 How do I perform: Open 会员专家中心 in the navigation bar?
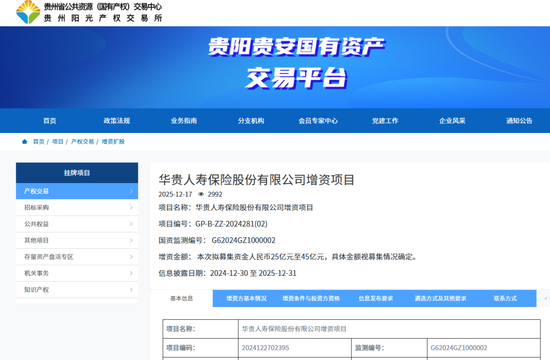click(x=318, y=121)
